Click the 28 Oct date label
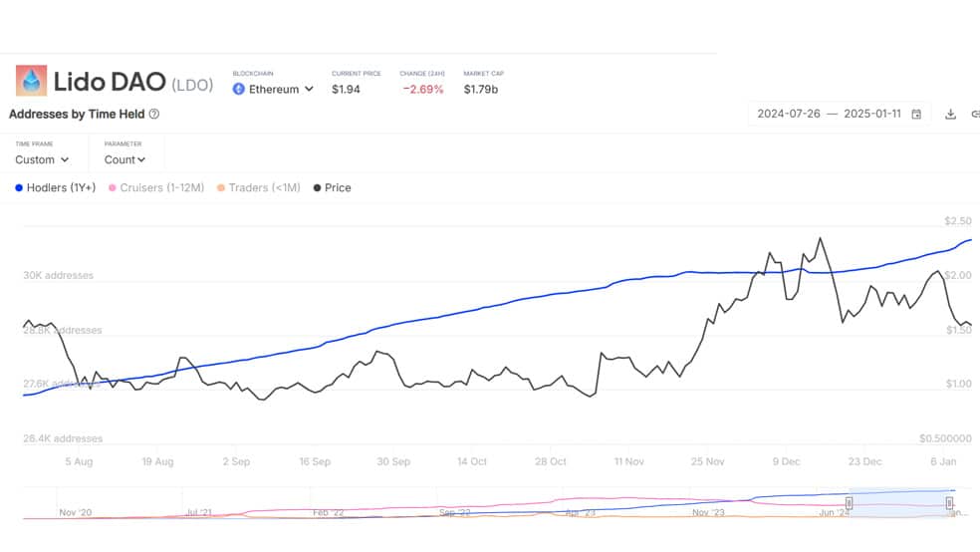 coord(551,462)
